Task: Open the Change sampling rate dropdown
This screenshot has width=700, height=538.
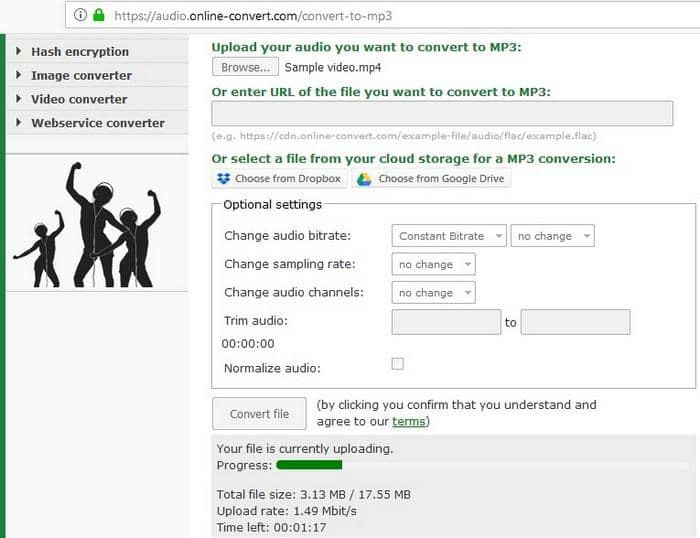Action: tap(433, 264)
